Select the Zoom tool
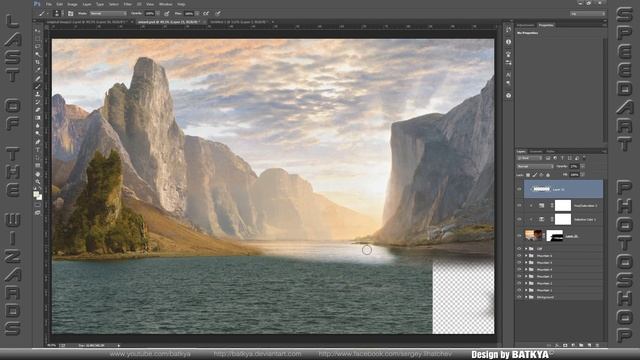Viewport: 640px width, 360px height. [38, 181]
